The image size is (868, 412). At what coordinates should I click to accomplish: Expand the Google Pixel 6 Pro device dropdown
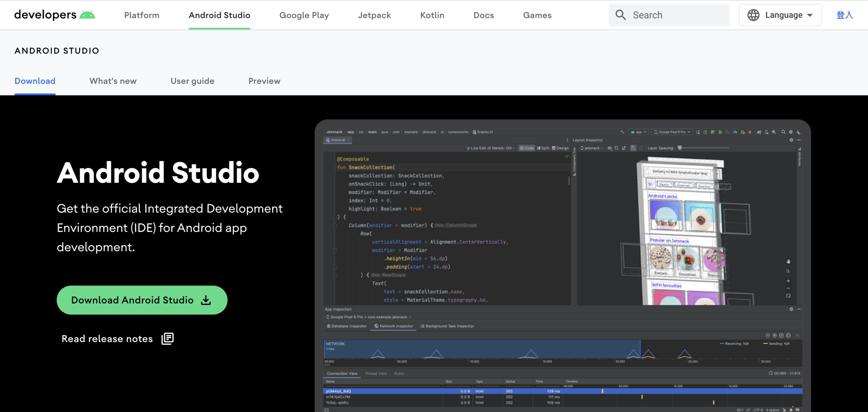click(x=673, y=132)
